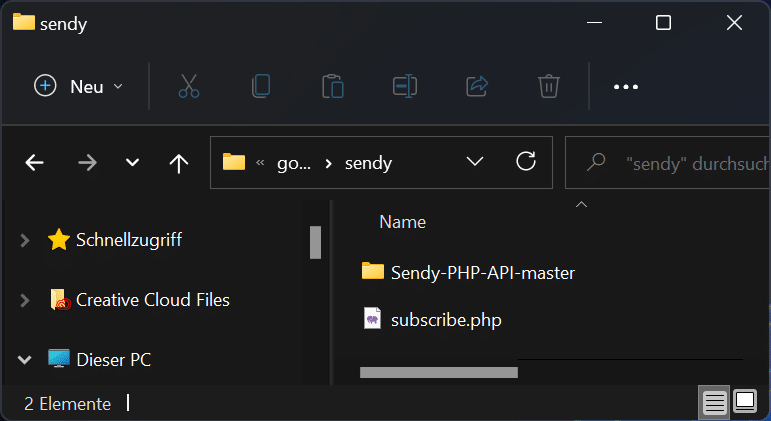
Task: Minimize the sendy window
Action: tap(594, 23)
